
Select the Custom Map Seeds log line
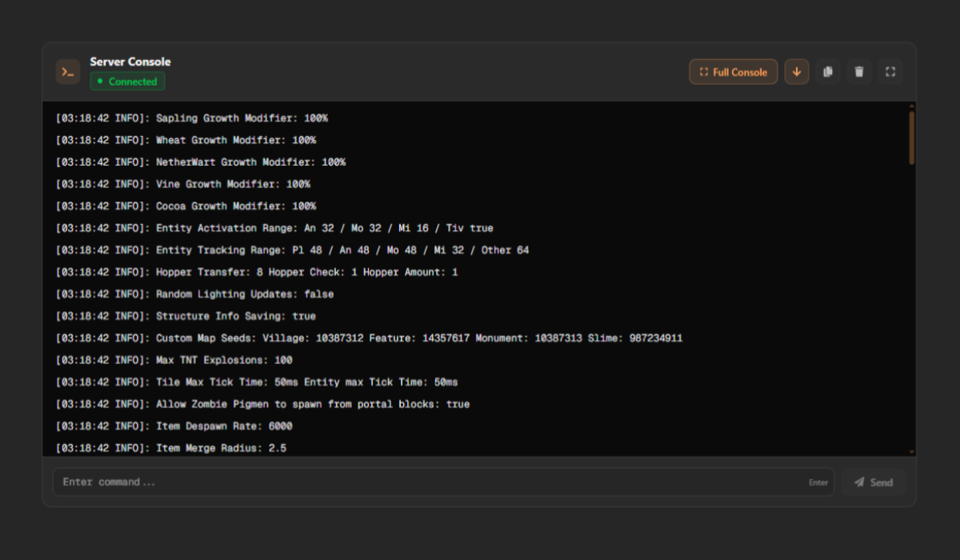368,338
